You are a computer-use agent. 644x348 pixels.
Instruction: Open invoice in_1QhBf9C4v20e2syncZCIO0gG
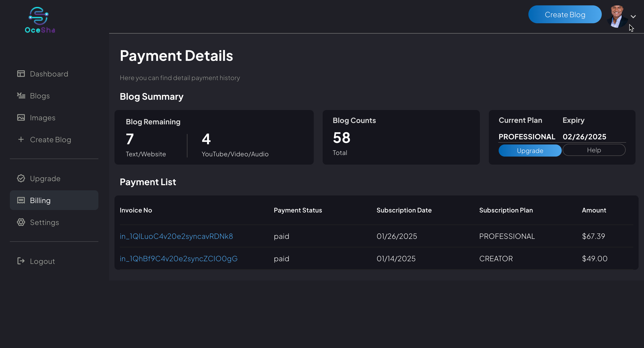178,259
